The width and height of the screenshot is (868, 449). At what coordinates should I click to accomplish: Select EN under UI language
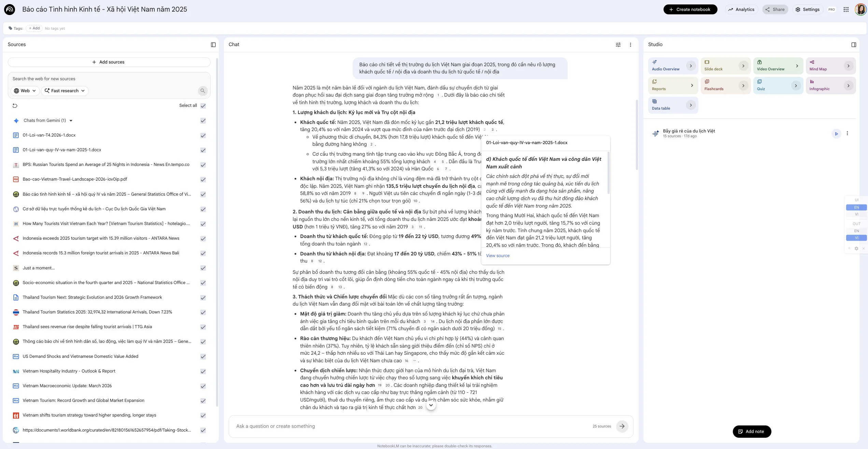(x=856, y=208)
